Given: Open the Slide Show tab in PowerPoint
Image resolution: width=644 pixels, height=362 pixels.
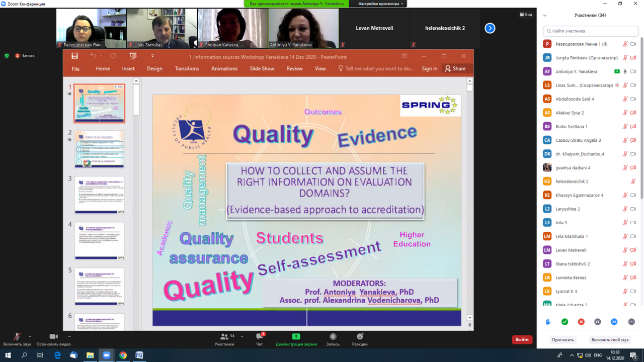Looking at the screenshot, I should pyautogui.click(x=262, y=68).
